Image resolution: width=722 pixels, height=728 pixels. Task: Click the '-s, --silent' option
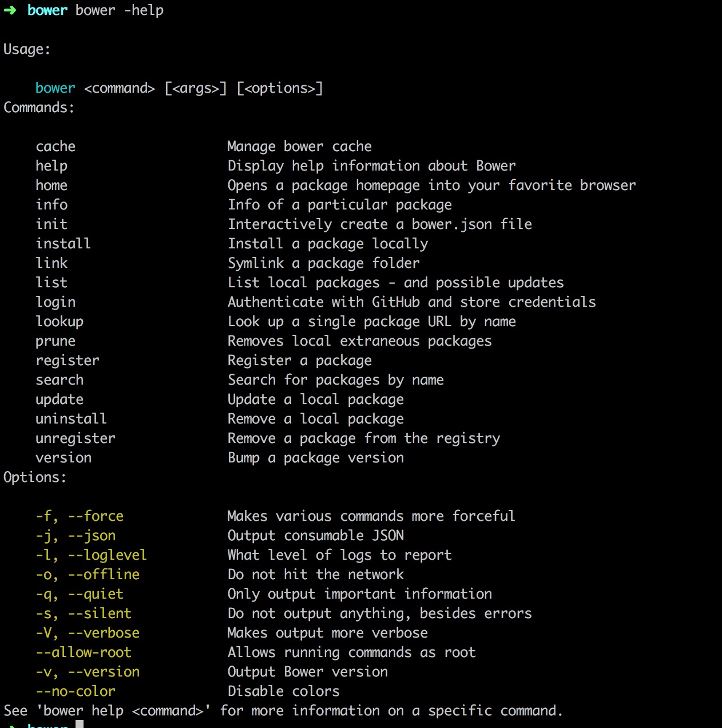(84, 614)
